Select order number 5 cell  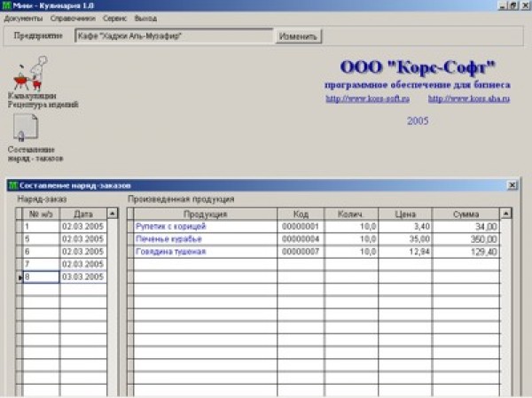pyautogui.click(x=41, y=239)
